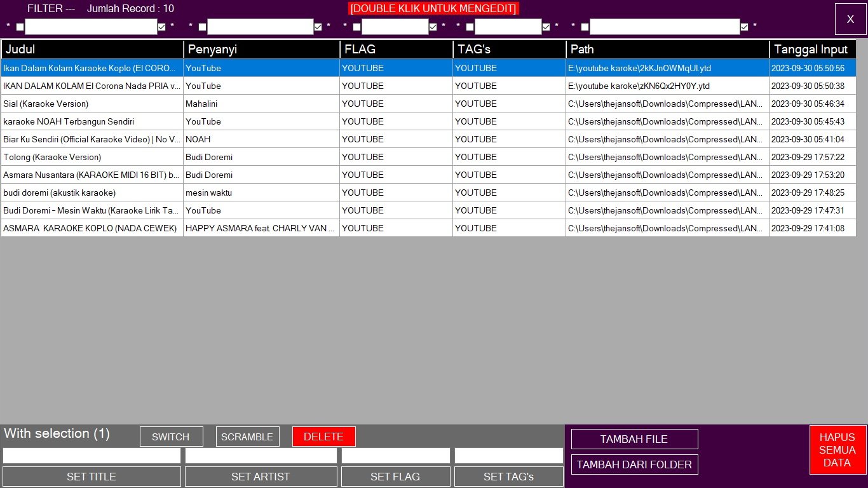868x488 pixels.
Task: Click the TAMBAH DARI FOLDER button
Action: [635, 464]
